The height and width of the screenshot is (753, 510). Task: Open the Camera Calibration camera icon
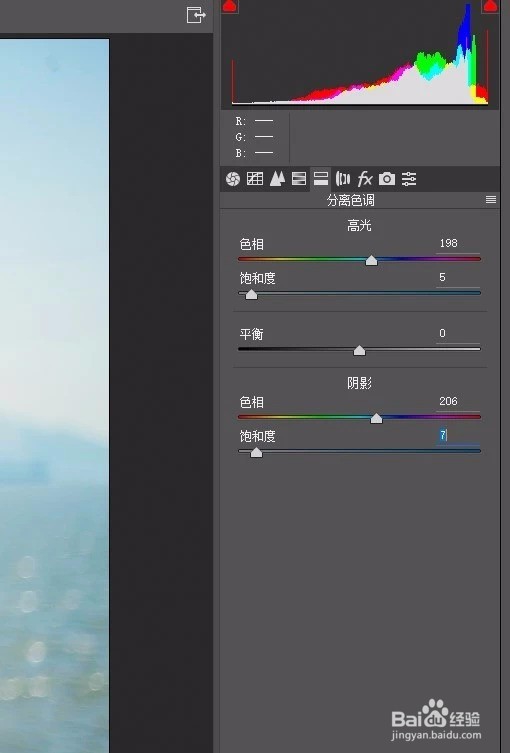click(387, 179)
